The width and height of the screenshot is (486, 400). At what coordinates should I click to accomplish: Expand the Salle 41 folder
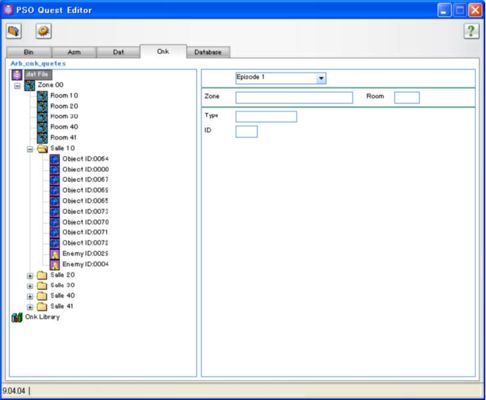pyautogui.click(x=30, y=307)
